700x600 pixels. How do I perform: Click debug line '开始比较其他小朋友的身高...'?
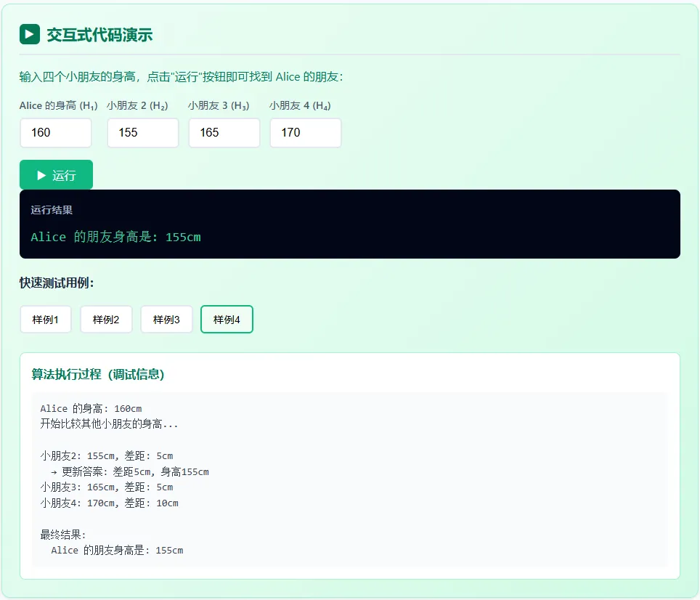point(110,424)
